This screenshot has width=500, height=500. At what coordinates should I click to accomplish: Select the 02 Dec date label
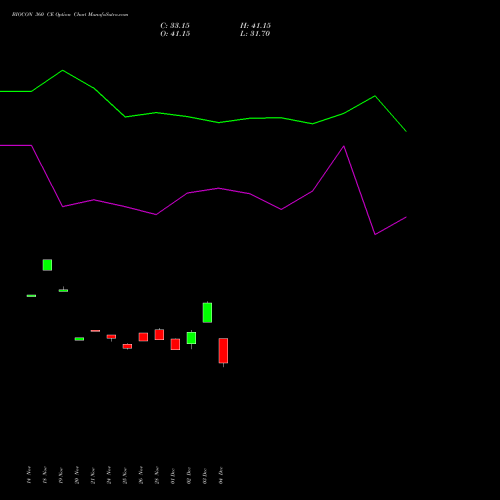click(189, 475)
